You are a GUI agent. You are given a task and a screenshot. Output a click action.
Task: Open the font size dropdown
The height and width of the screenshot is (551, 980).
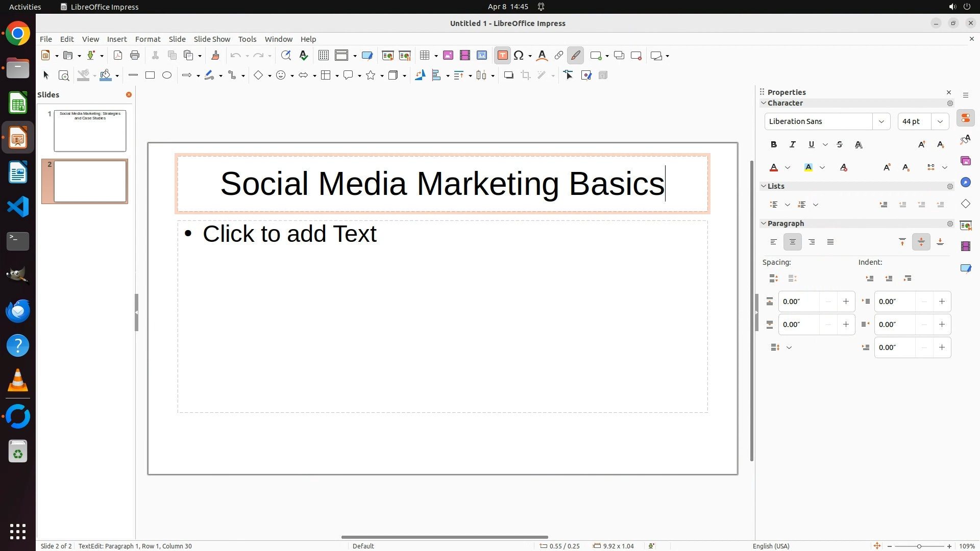(940, 121)
